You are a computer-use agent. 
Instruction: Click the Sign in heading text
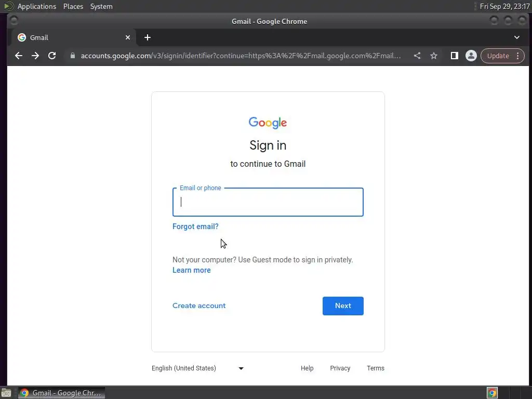[x=268, y=145]
